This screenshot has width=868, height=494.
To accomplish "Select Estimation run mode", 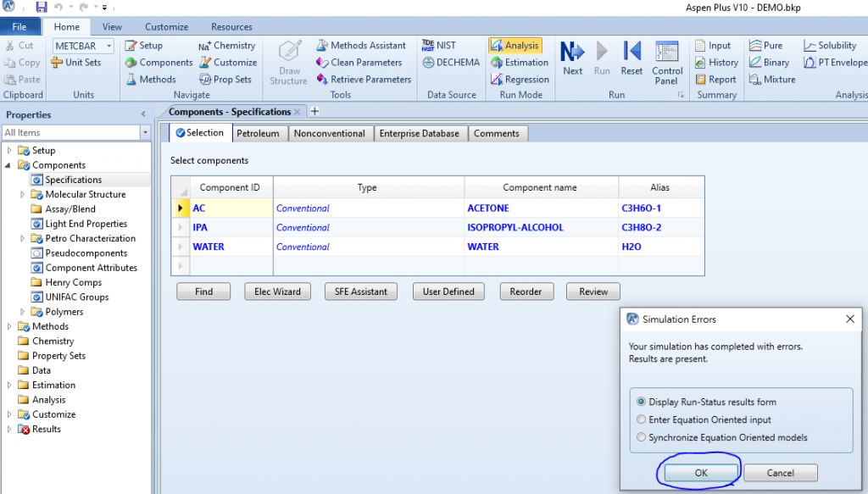I will click(520, 63).
